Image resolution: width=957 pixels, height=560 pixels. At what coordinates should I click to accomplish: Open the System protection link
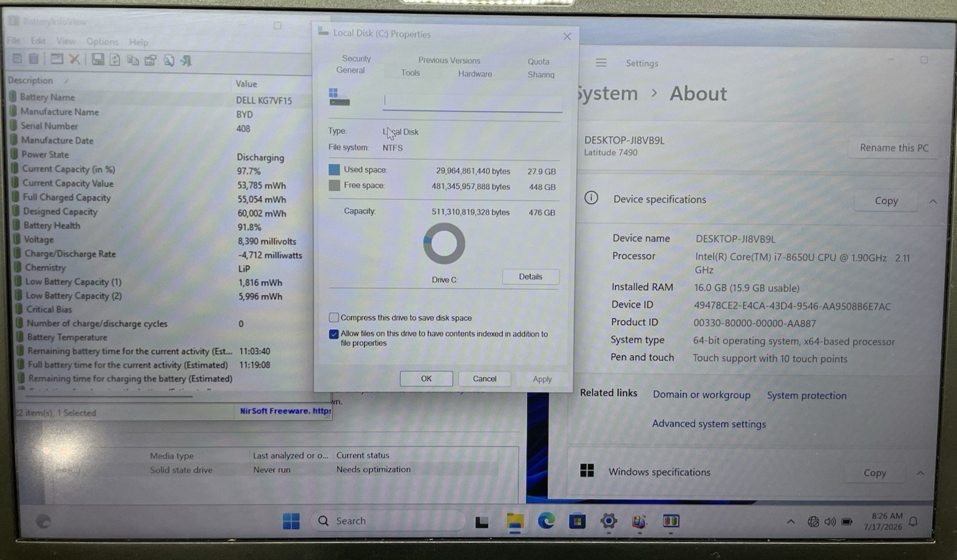tap(806, 395)
